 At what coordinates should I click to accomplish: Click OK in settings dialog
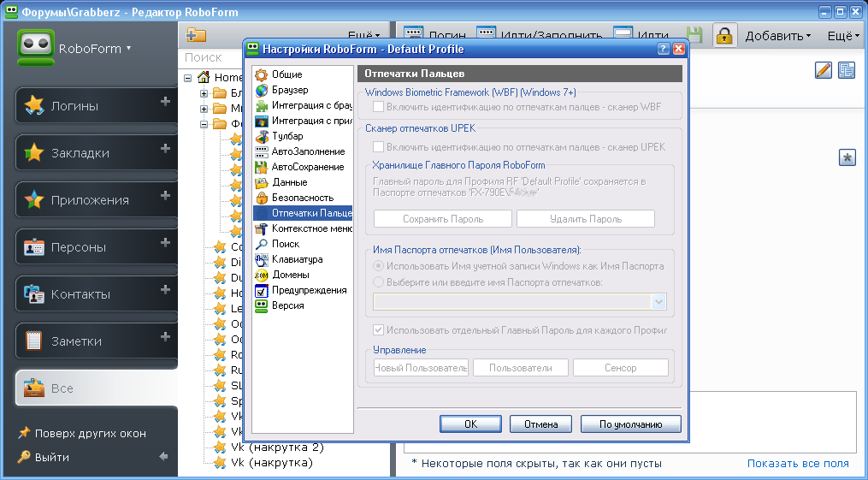[x=470, y=424]
